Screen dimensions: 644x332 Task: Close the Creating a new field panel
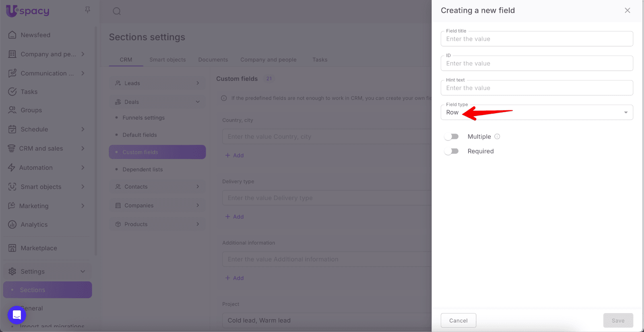tap(627, 10)
